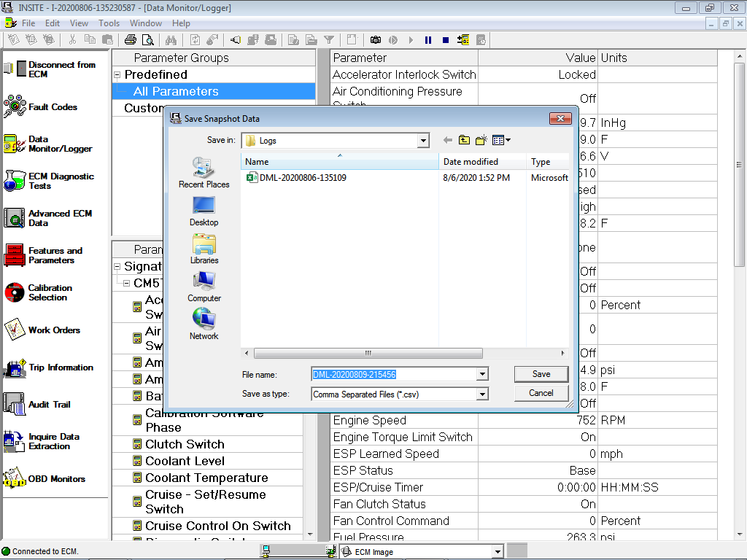The height and width of the screenshot is (560, 747).
Task: Select the ECM Diagnostic Tests icon
Action: pyautogui.click(x=19, y=180)
